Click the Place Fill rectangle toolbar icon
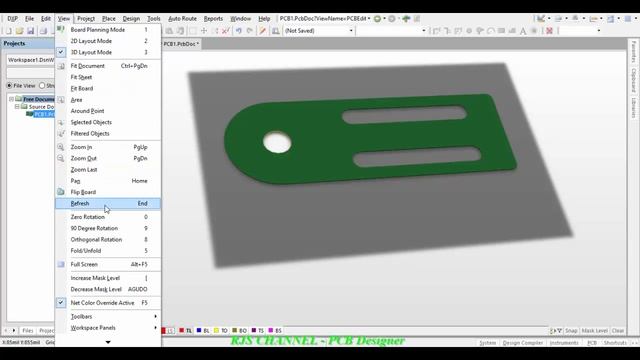The height and width of the screenshot is (360, 640). (x=502, y=31)
